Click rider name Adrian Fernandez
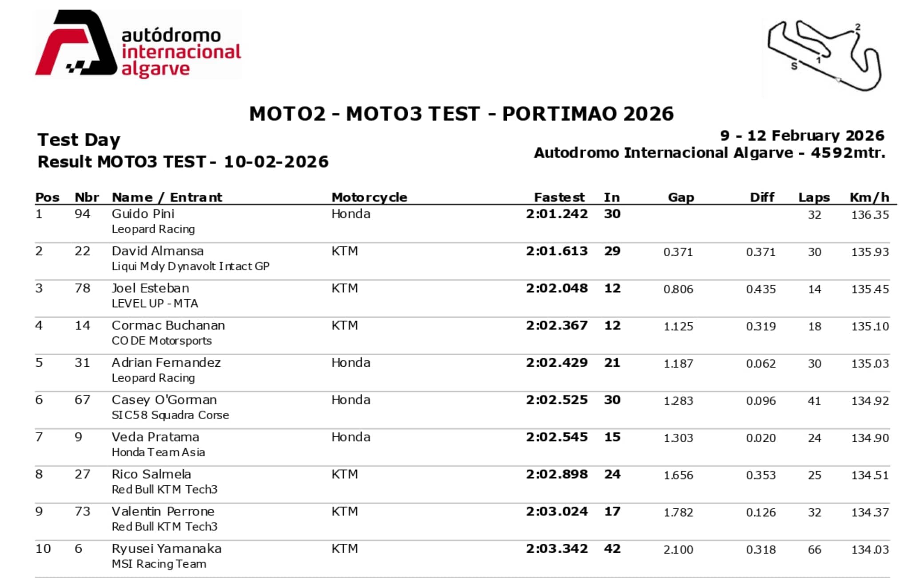This screenshot has height=578, width=924. [x=166, y=363]
